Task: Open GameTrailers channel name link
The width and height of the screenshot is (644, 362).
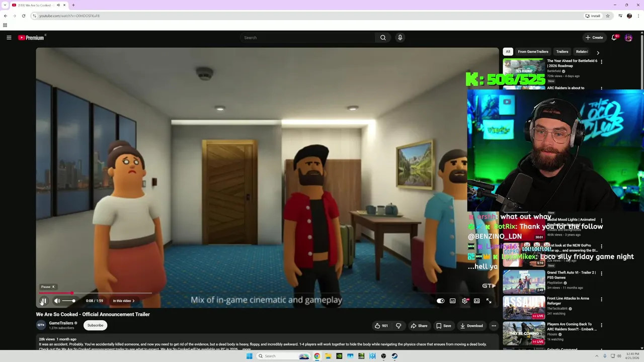Action: click(61, 323)
